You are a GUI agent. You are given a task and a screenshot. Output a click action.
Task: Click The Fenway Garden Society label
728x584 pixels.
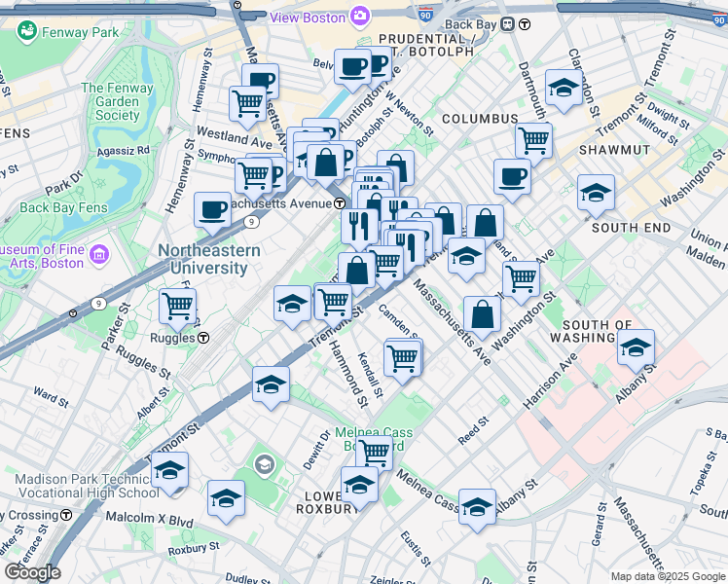(117, 101)
